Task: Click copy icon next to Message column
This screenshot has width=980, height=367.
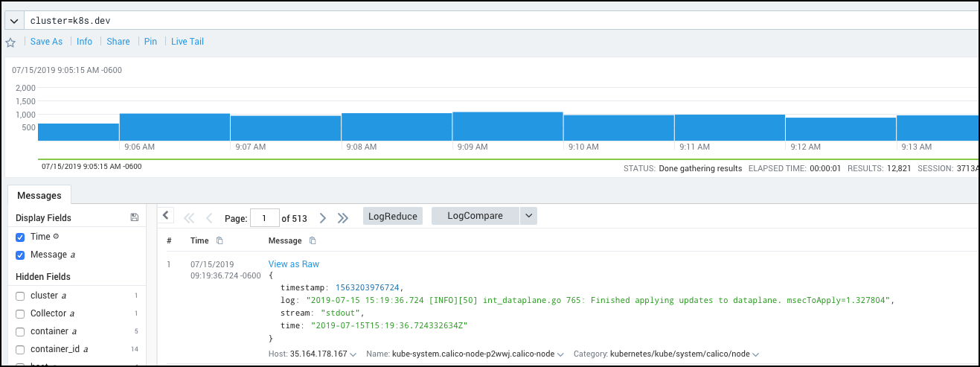Action: pyautogui.click(x=313, y=240)
